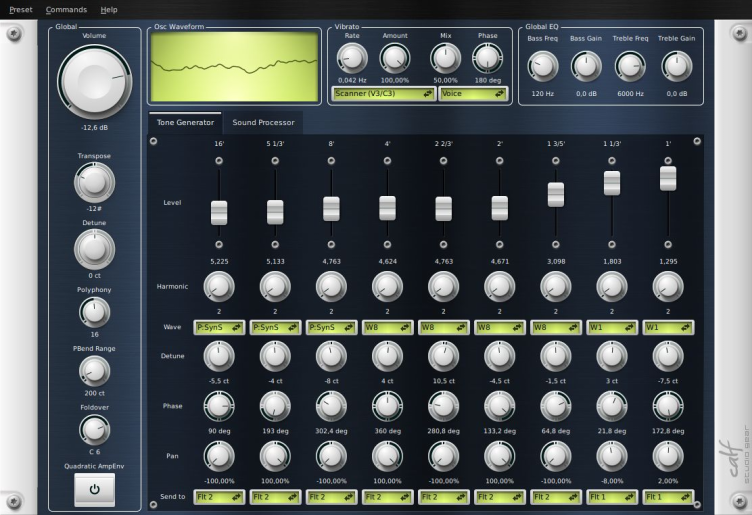Open the Send to dropdown for the 1' drawbar

[667, 496]
